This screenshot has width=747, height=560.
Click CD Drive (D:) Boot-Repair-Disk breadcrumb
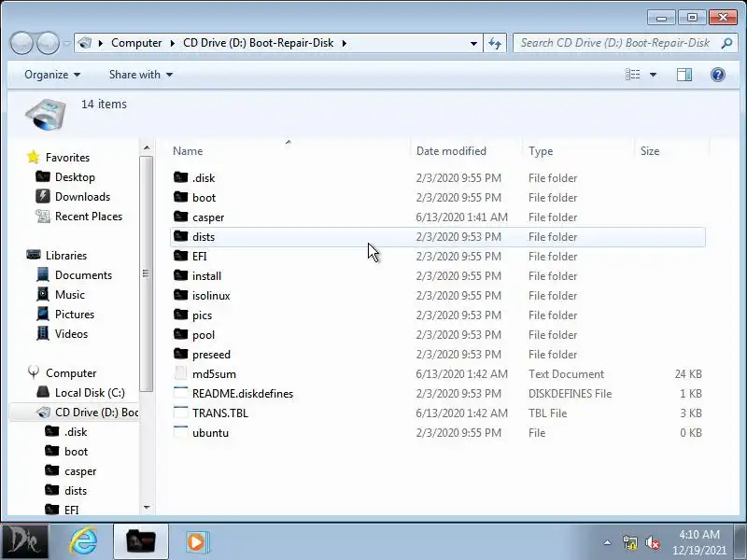pos(259,43)
